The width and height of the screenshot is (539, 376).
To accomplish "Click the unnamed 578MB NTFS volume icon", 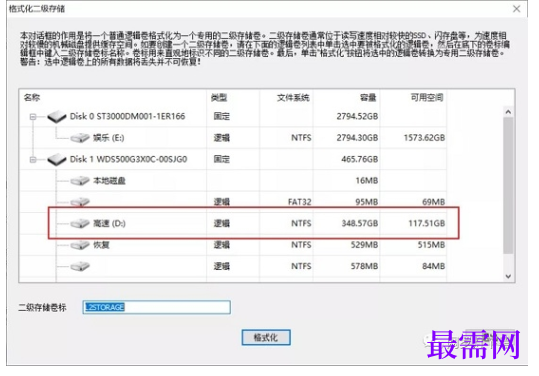I will (x=80, y=266).
